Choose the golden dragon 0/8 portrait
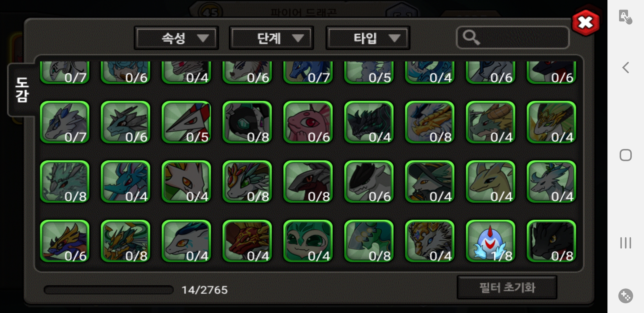Screen dimensions: 644x313 click(x=430, y=122)
